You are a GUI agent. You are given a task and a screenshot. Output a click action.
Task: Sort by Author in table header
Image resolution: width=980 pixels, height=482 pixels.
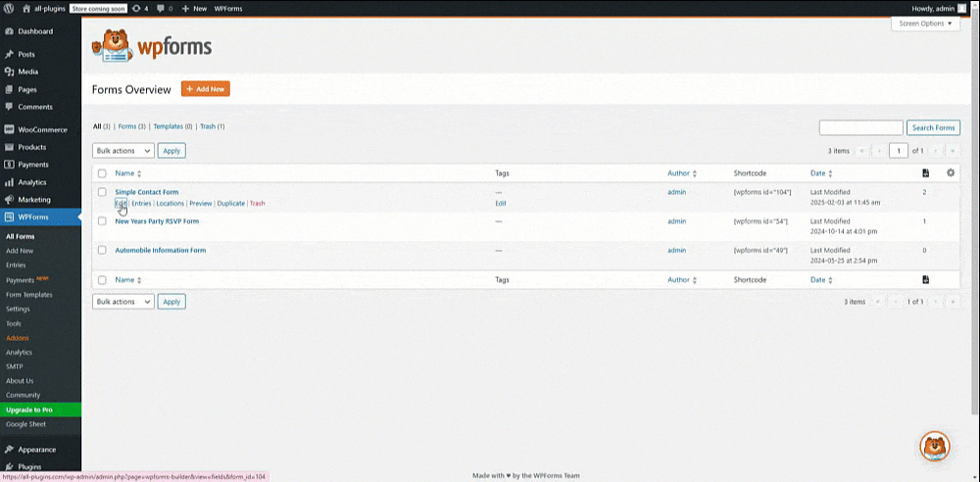click(682, 173)
